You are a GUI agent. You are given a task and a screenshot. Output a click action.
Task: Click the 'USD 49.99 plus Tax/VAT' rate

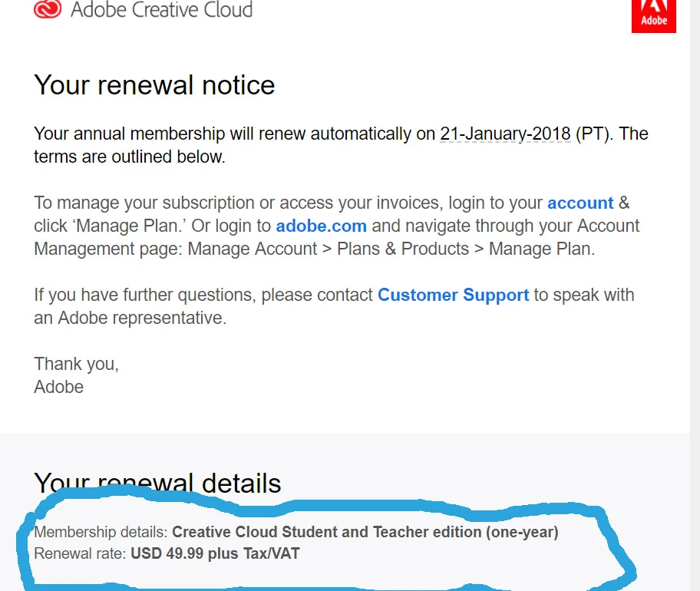215,553
